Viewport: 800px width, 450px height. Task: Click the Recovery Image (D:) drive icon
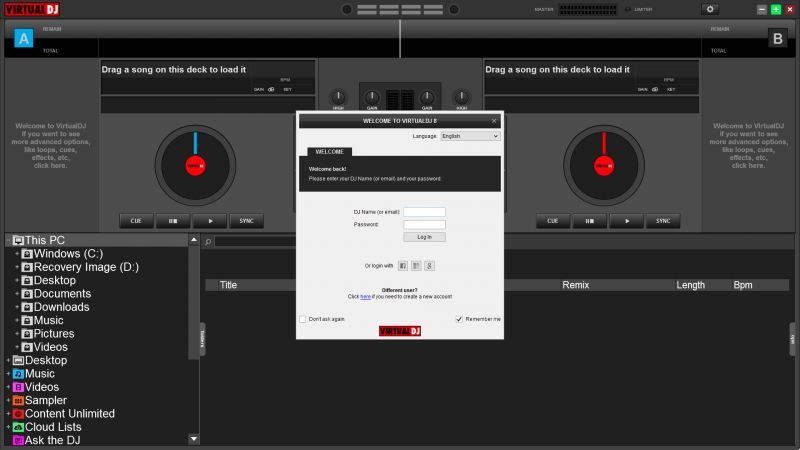[27, 267]
